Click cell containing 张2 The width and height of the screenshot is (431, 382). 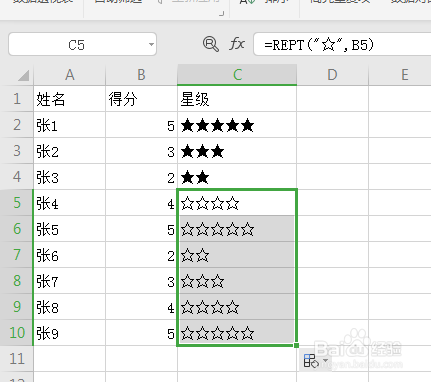[x=70, y=151]
